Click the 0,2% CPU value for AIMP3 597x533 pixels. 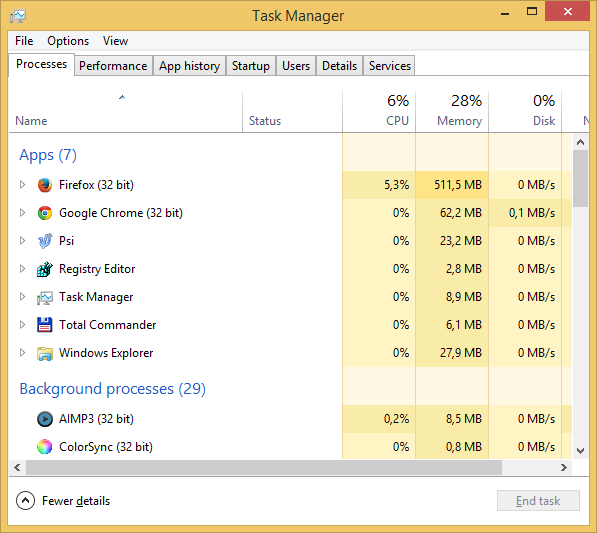[396, 419]
